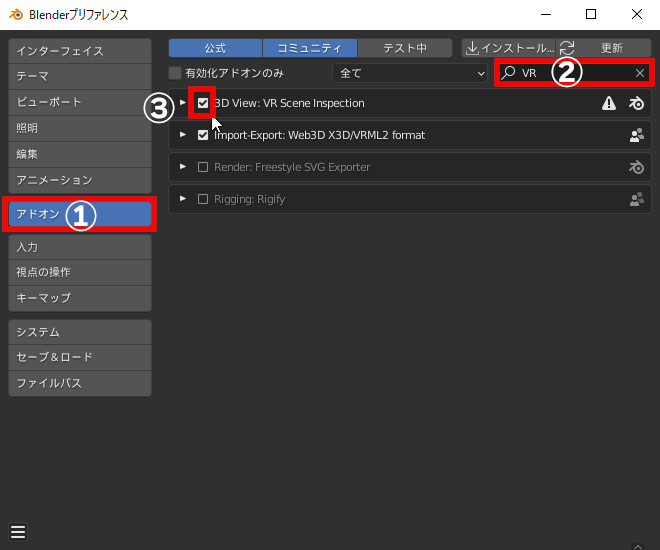Uncheck Import-Export: Web3D X3D/VRML2 format addon
The height and width of the screenshot is (550, 660).
[203, 135]
